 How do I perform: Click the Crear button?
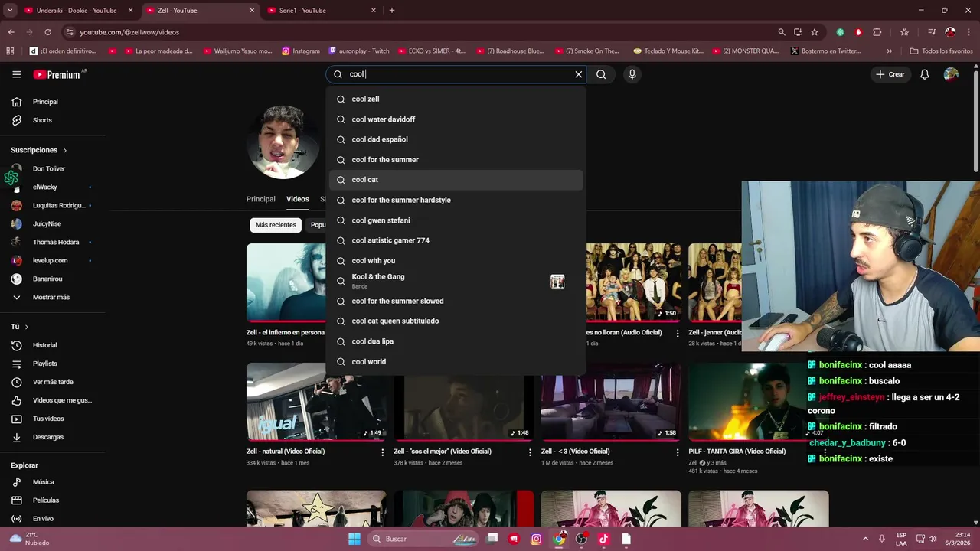click(890, 74)
